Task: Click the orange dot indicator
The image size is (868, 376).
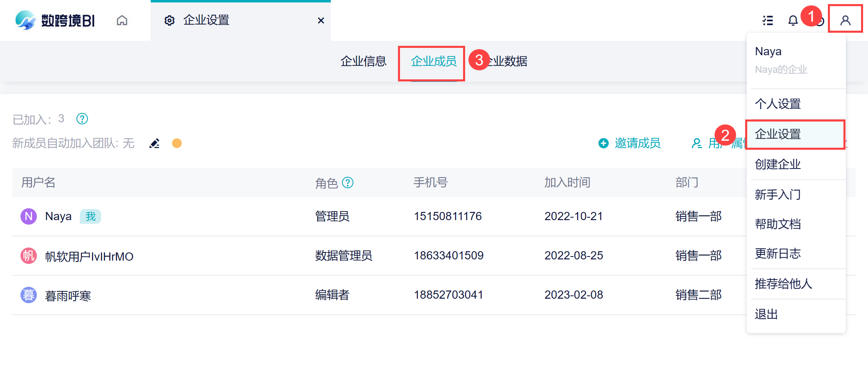Action: 177,143
